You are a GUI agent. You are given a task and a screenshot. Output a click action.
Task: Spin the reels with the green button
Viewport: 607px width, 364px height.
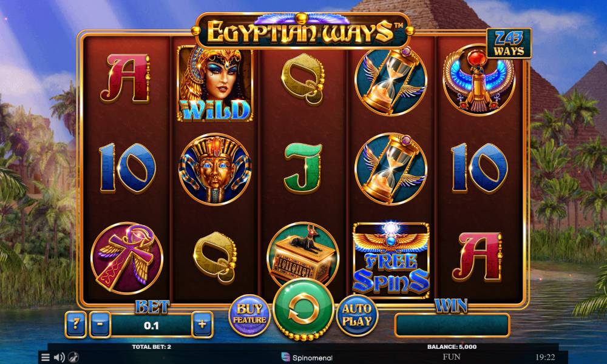pyautogui.click(x=303, y=309)
